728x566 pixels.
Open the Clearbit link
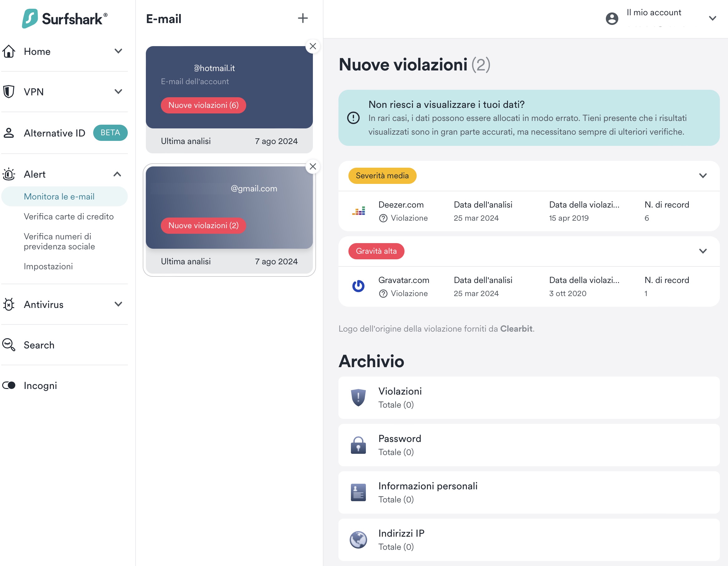516,329
